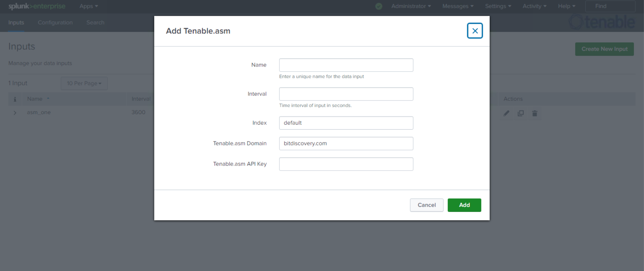Delete asm_one using the trash icon

coord(535,114)
